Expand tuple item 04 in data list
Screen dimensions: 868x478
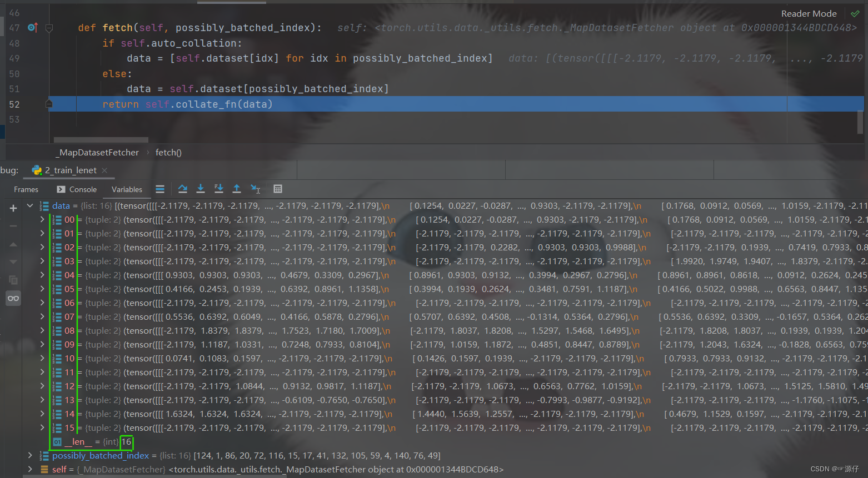42,275
